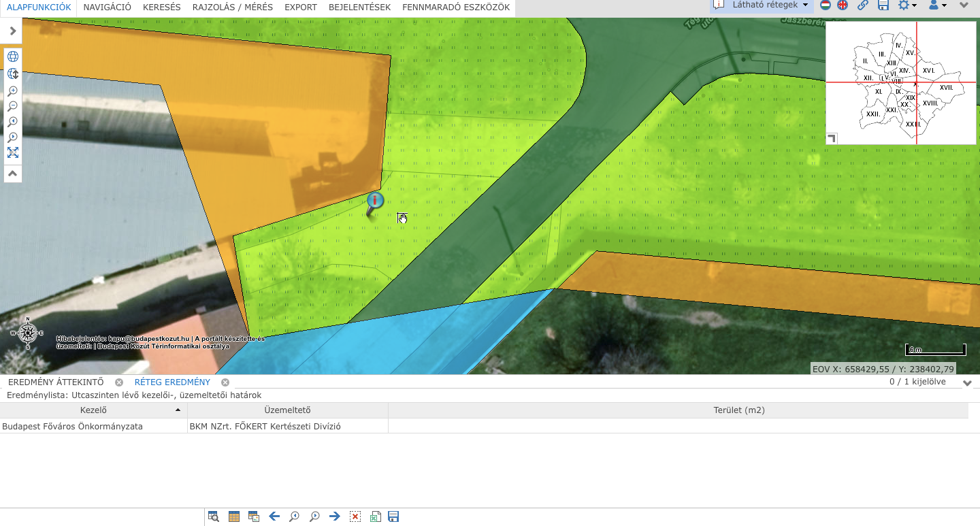Switch to EREDMÉNY ÁTTEKINTŐ tab

pyautogui.click(x=56, y=382)
